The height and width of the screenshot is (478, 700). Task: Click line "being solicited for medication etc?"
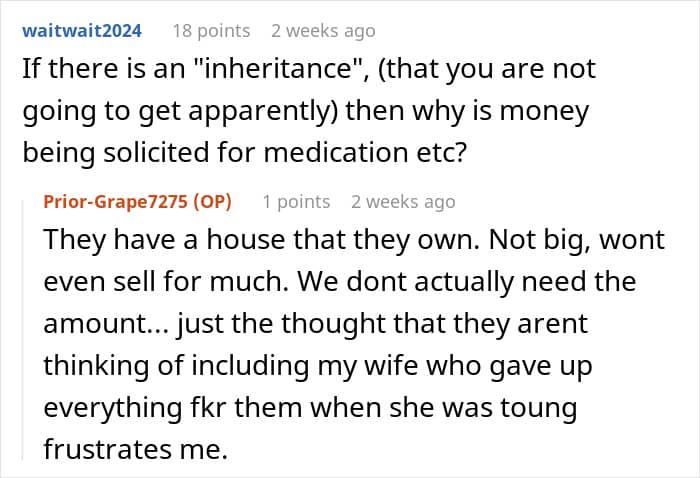[x=245, y=153]
